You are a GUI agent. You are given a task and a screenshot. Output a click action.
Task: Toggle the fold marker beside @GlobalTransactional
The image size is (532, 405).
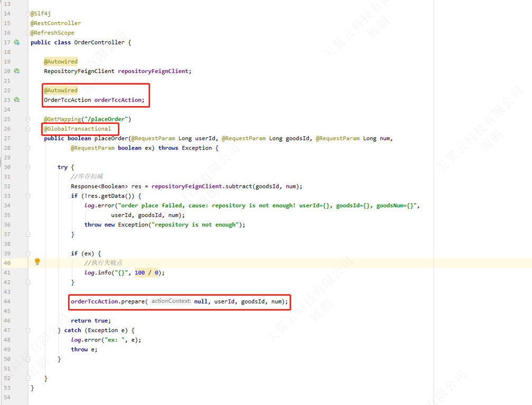(28, 129)
